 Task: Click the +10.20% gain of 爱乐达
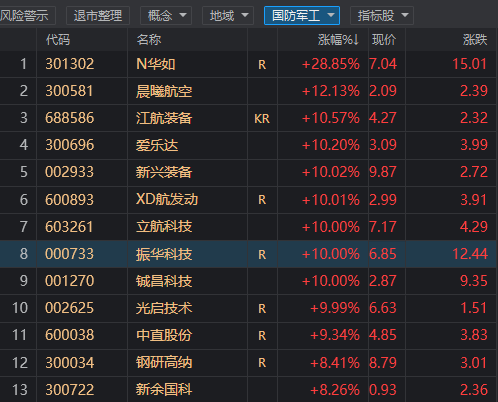tap(331, 145)
